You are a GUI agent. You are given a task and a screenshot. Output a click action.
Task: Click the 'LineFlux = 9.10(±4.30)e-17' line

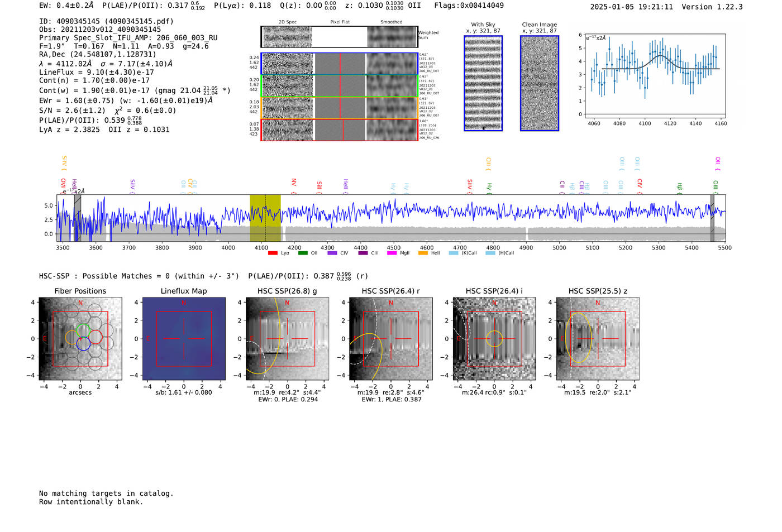point(97,72)
